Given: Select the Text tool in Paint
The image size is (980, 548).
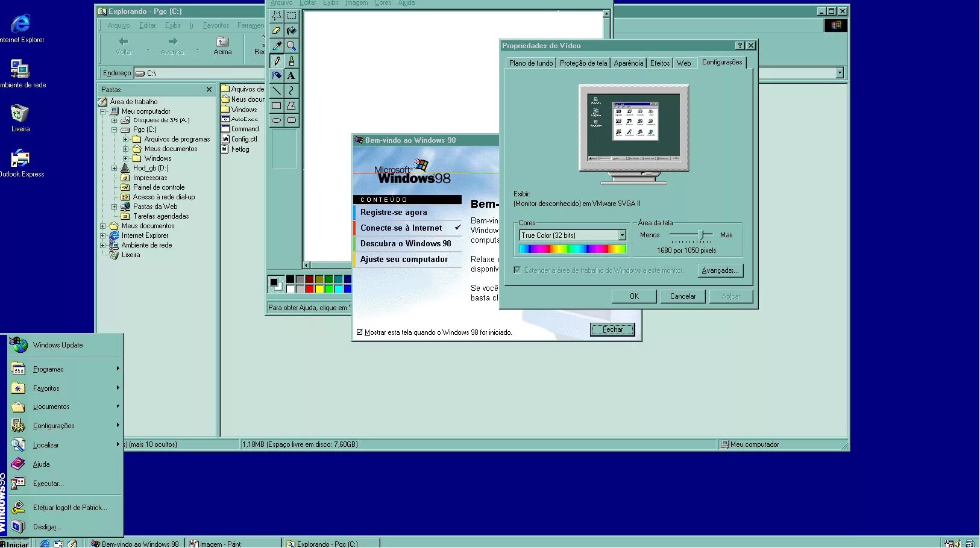Looking at the screenshot, I should (x=292, y=76).
